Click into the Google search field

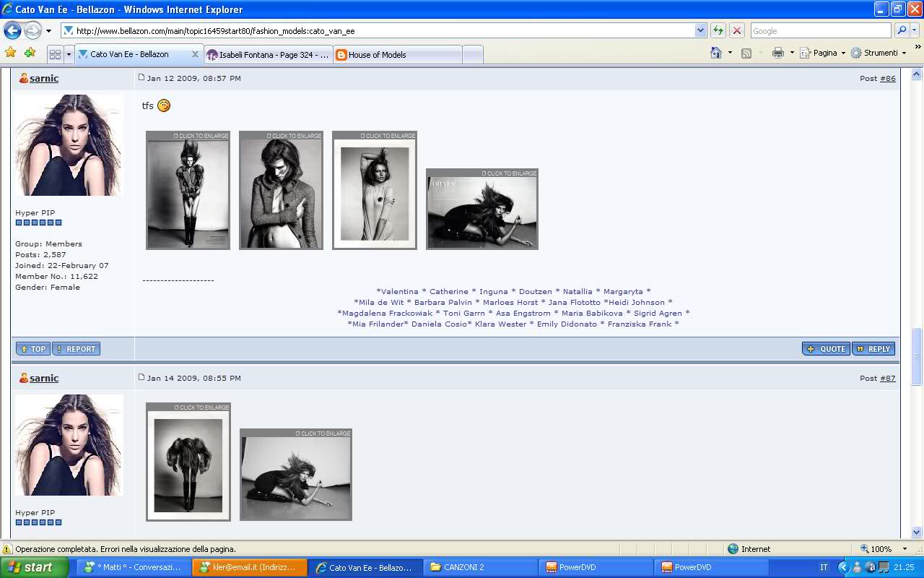(x=819, y=30)
